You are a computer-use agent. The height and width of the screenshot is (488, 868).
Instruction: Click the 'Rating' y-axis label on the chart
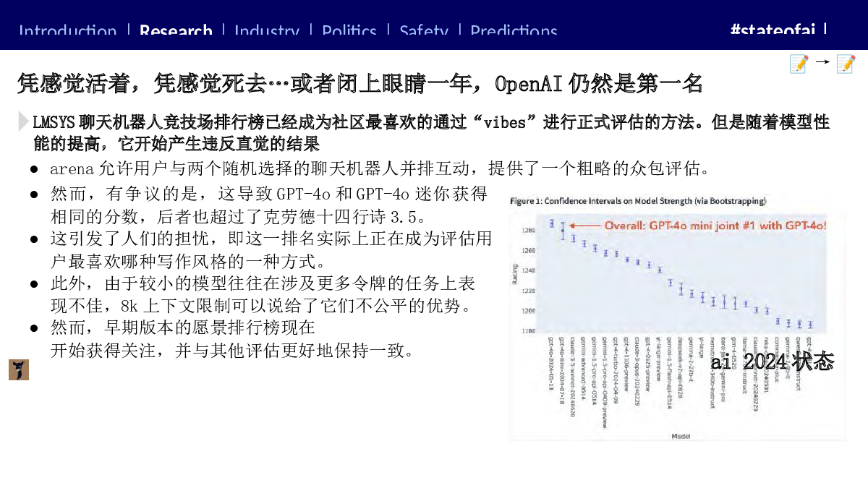[x=515, y=275]
